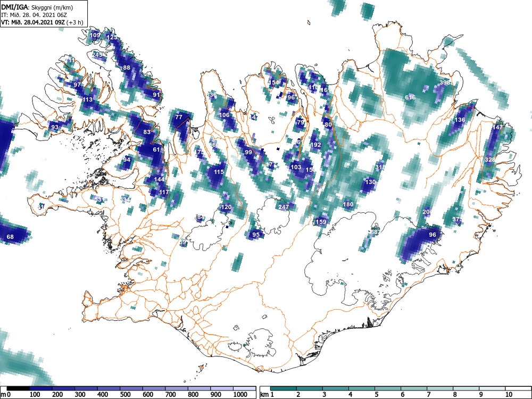This screenshot has height=399, width=532.
Task: Click the visibility value '93' on the map
Action: 55,127
